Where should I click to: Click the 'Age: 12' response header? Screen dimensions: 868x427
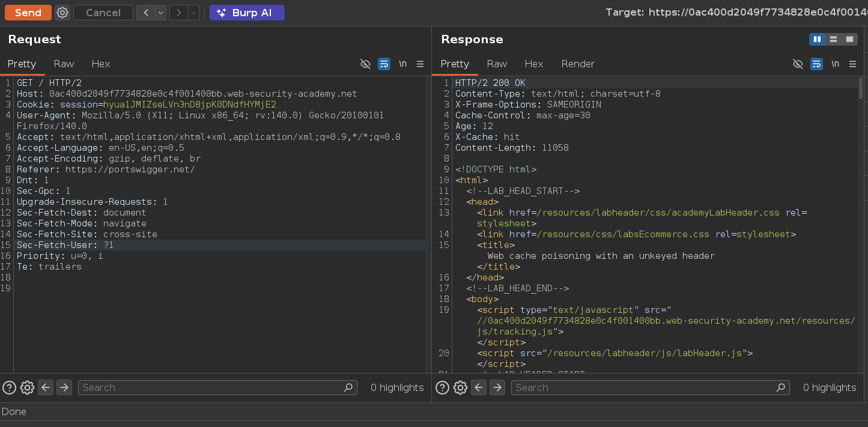pyautogui.click(x=474, y=126)
